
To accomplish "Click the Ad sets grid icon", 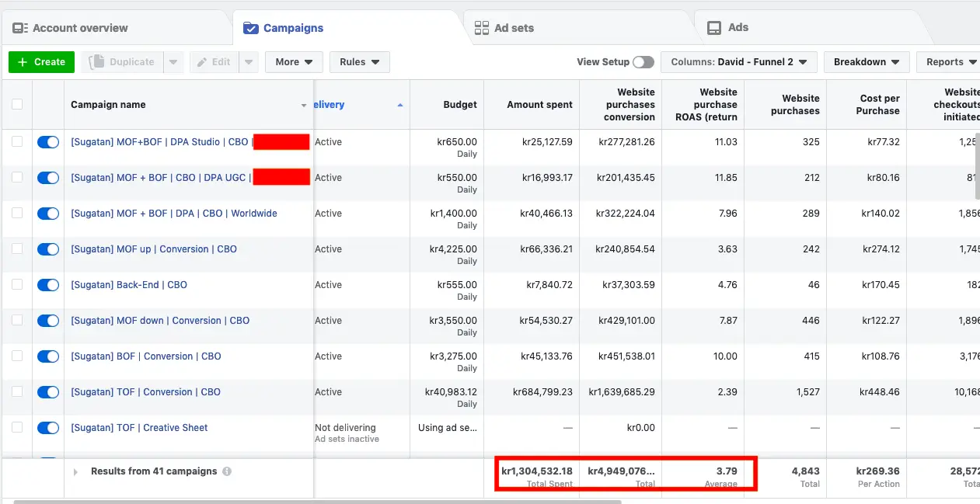I will pos(482,28).
